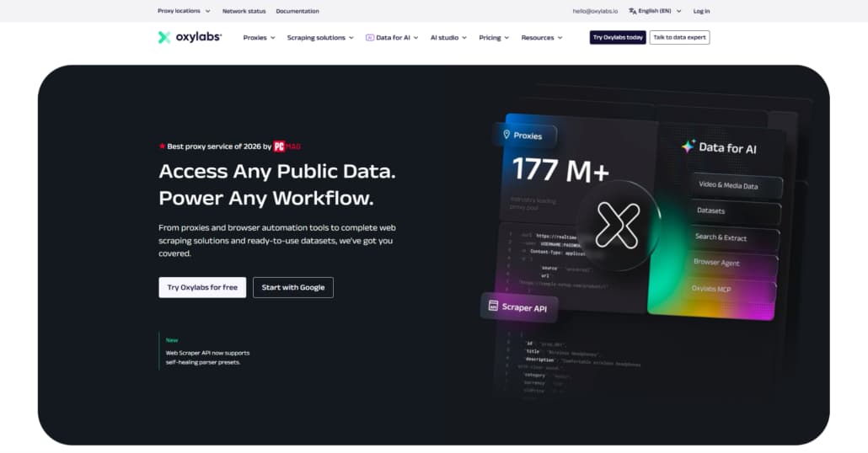Click Start with Google button

point(292,288)
